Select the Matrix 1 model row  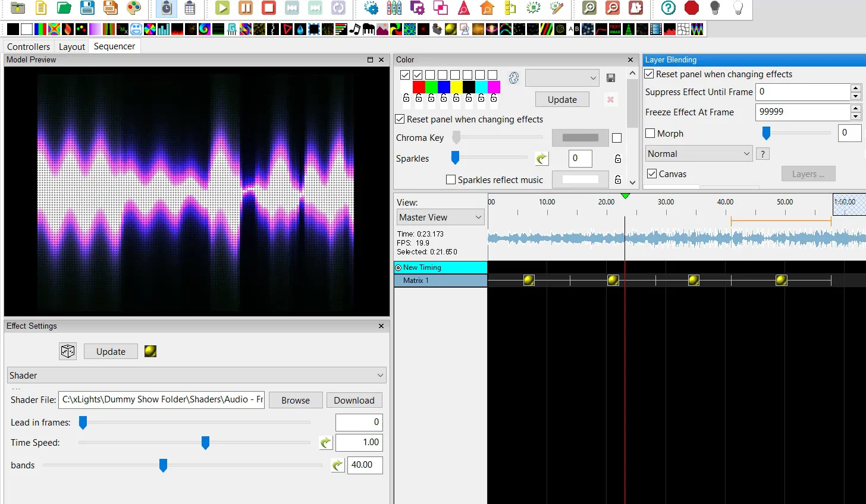point(441,281)
